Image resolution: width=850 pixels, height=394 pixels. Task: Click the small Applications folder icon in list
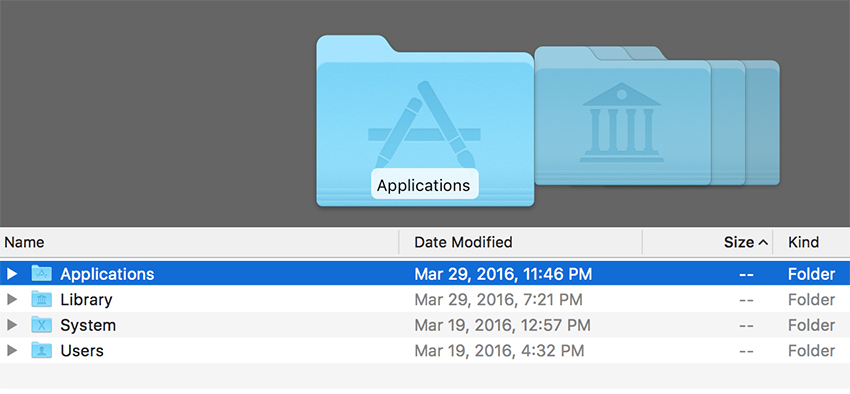41,274
